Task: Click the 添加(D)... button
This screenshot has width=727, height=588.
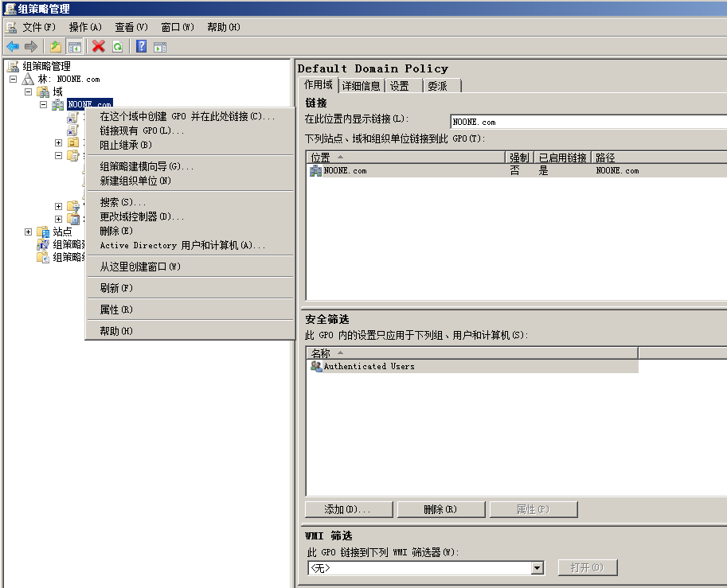Action: click(x=349, y=509)
